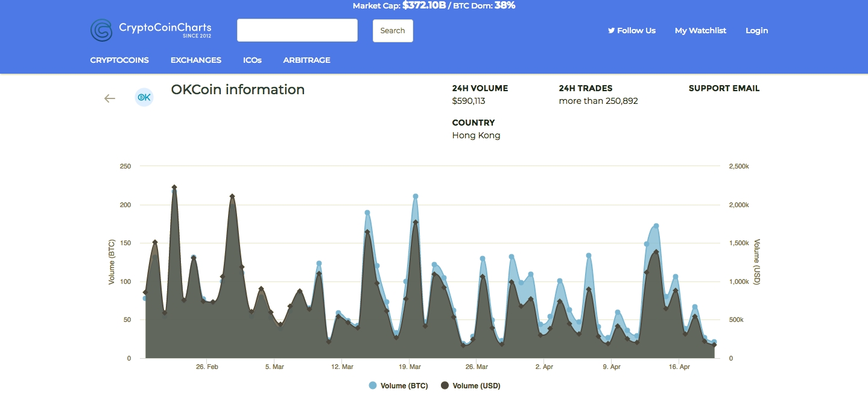
Task: Click the 12. Mar axis label
Action: coord(342,367)
